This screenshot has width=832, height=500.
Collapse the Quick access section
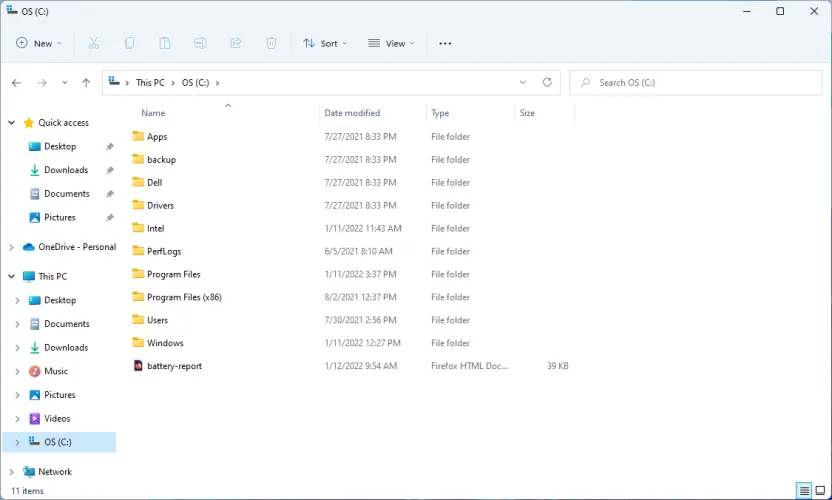click(12, 123)
